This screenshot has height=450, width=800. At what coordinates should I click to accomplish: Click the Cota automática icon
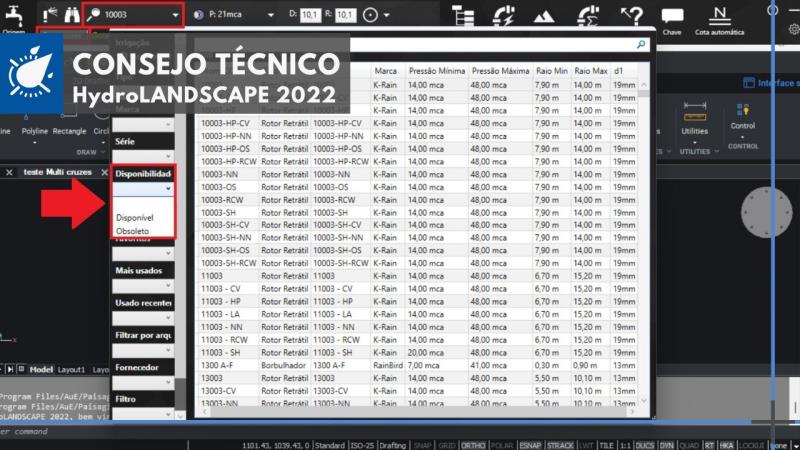[719, 21]
